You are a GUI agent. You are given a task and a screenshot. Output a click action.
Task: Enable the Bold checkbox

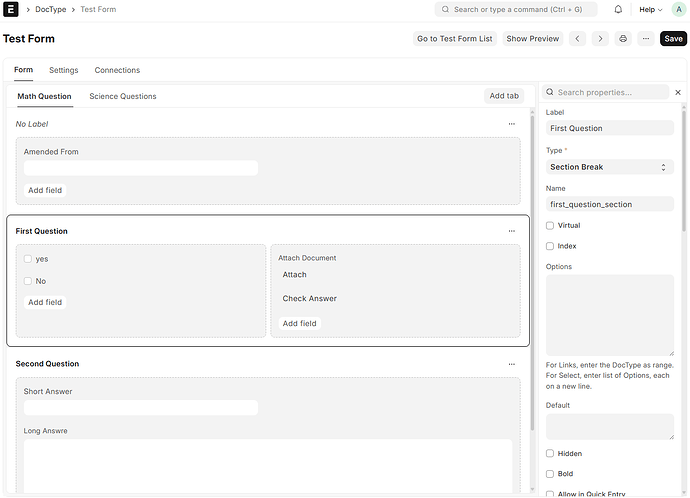click(550, 474)
